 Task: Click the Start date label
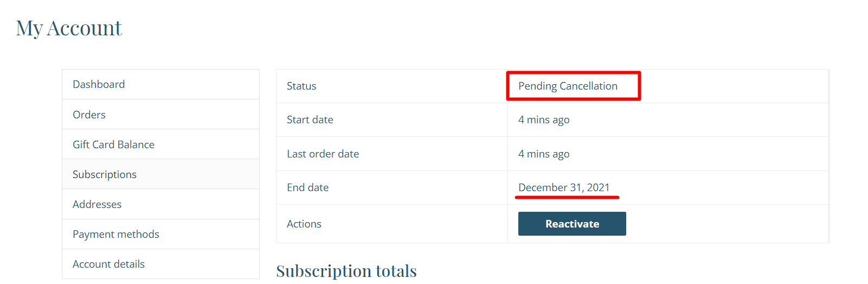pos(310,119)
